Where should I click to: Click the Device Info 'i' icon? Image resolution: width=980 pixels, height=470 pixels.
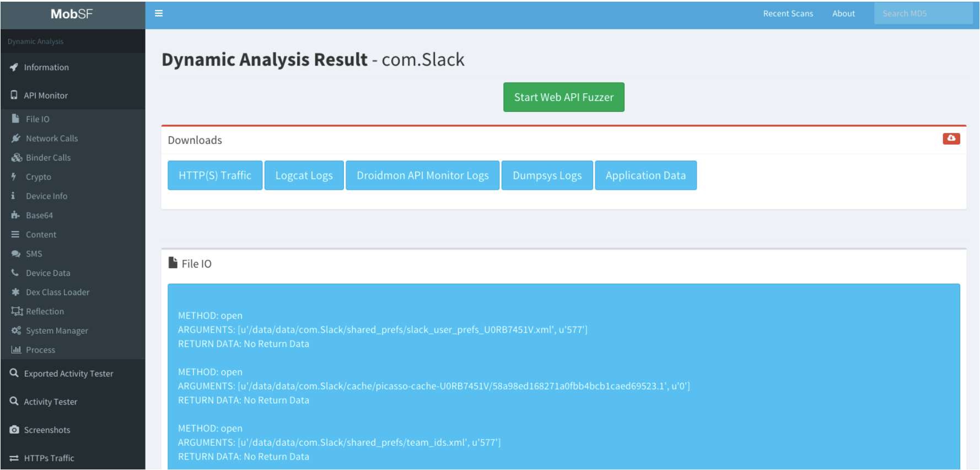(13, 196)
